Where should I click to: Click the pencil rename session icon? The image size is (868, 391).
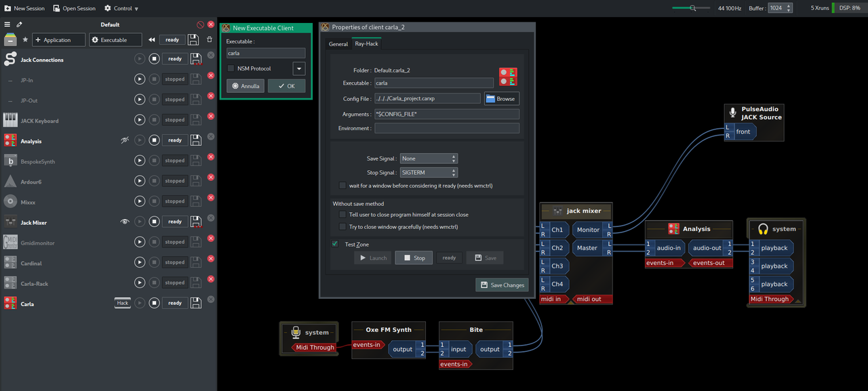tap(19, 24)
